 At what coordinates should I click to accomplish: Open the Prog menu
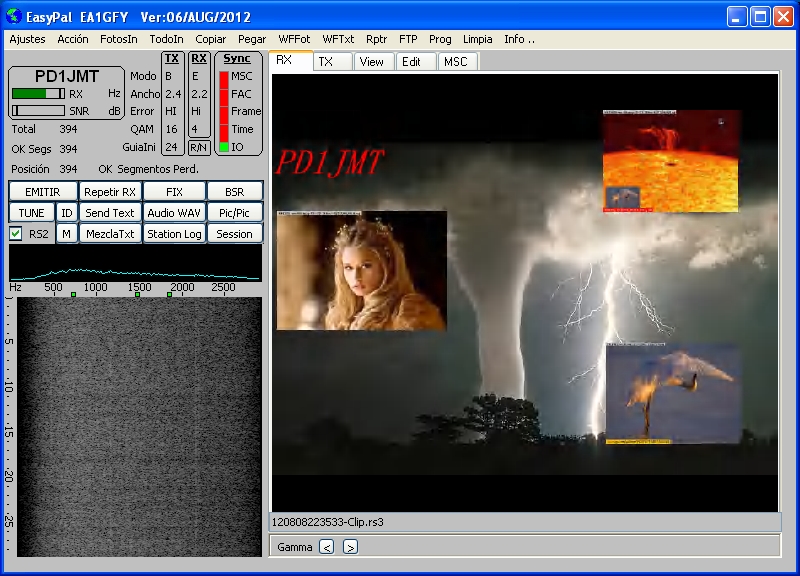[440, 39]
